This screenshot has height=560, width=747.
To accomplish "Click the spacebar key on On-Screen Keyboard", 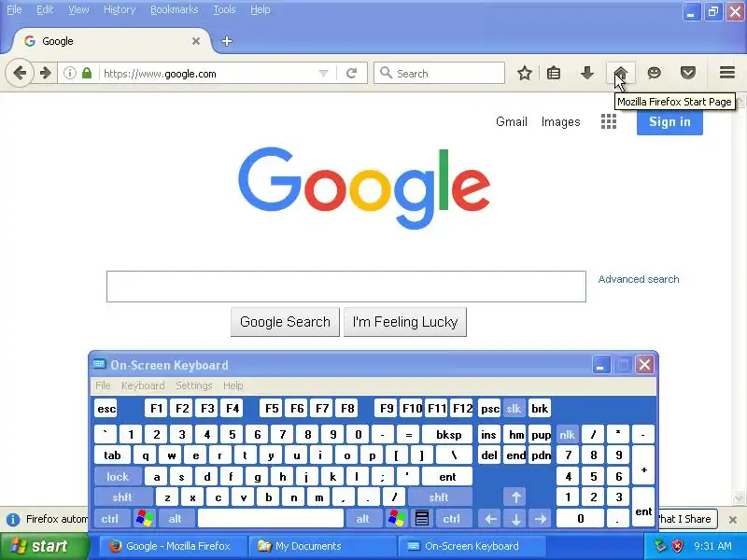I will tap(270, 519).
